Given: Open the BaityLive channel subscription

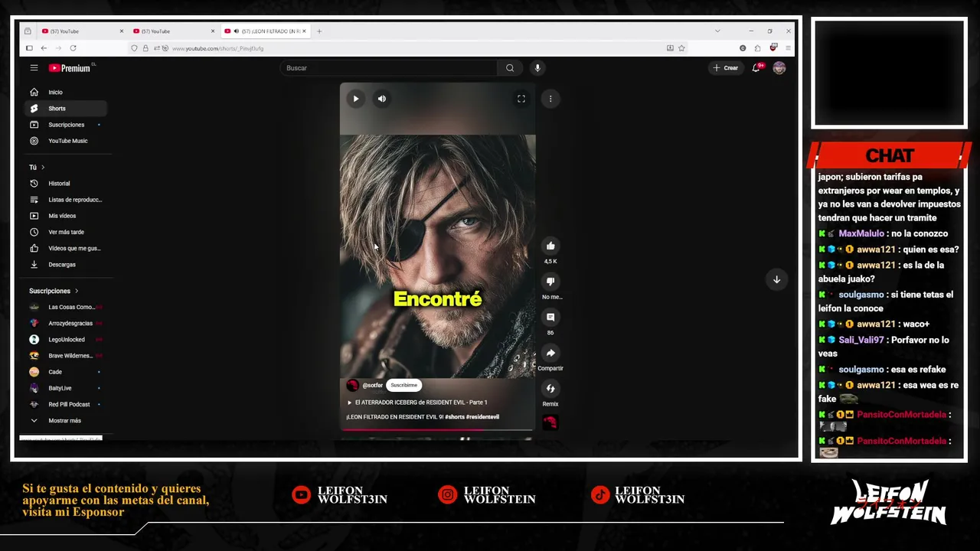Looking at the screenshot, I should 65,388.
